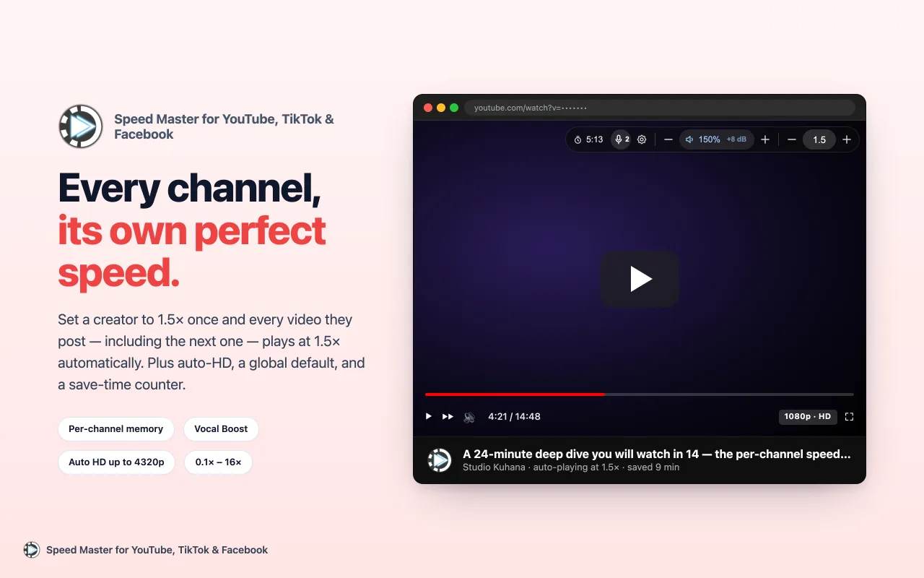Click the 1.5 speed value pill
This screenshot has height=578, width=924.
(x=819, y=139)
